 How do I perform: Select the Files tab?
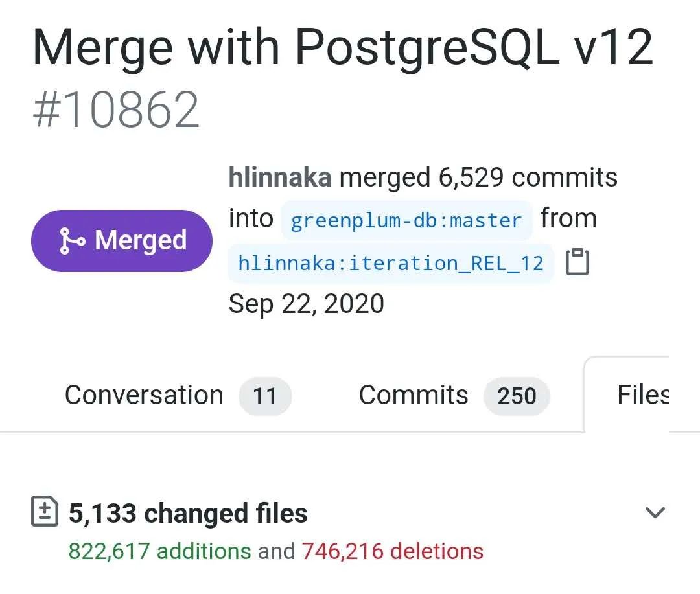(x=642, y=395)
